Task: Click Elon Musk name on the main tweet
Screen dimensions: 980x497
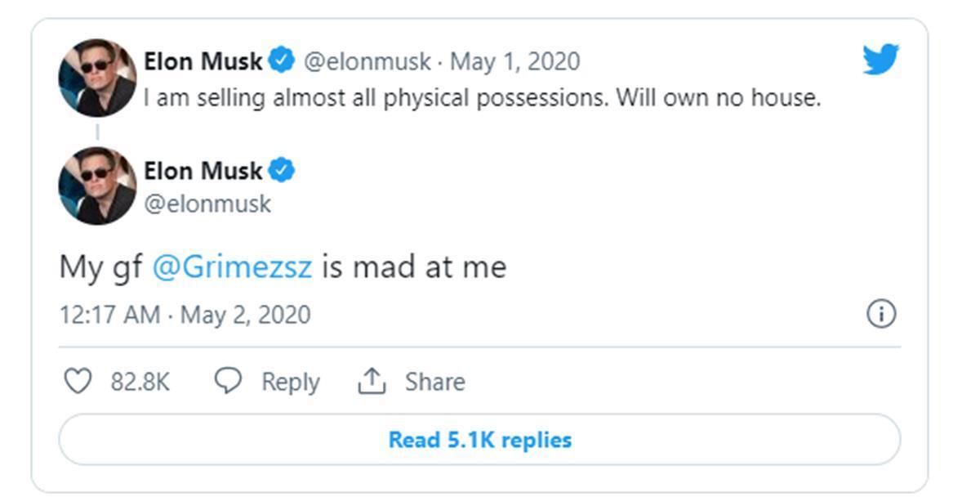Action: click(203, 171)
